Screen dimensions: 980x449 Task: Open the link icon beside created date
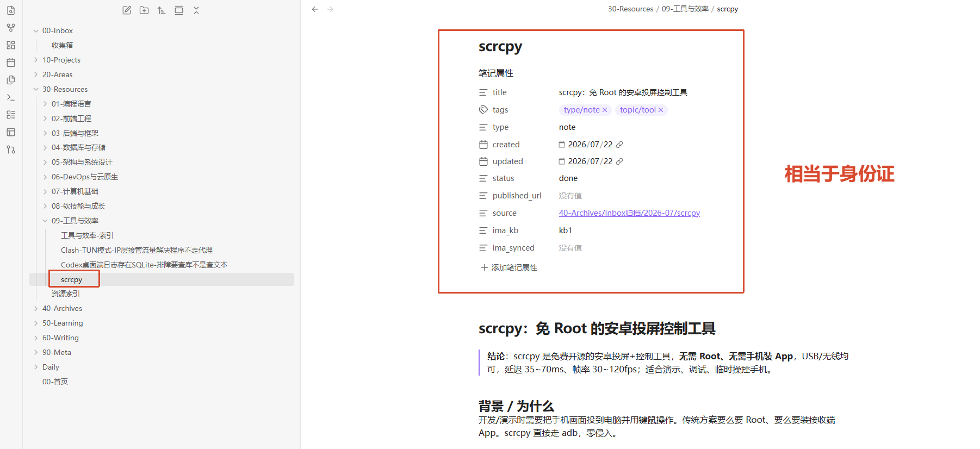619,145
